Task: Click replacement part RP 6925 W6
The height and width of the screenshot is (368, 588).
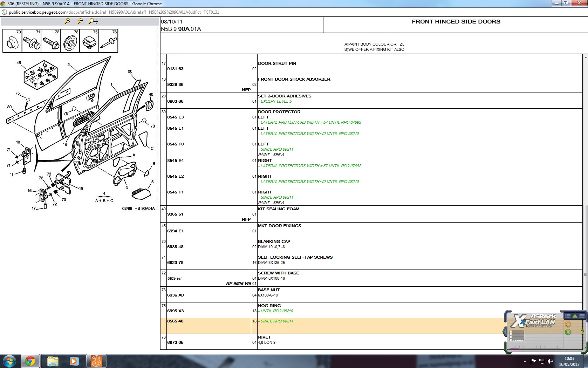Action: 238,284
